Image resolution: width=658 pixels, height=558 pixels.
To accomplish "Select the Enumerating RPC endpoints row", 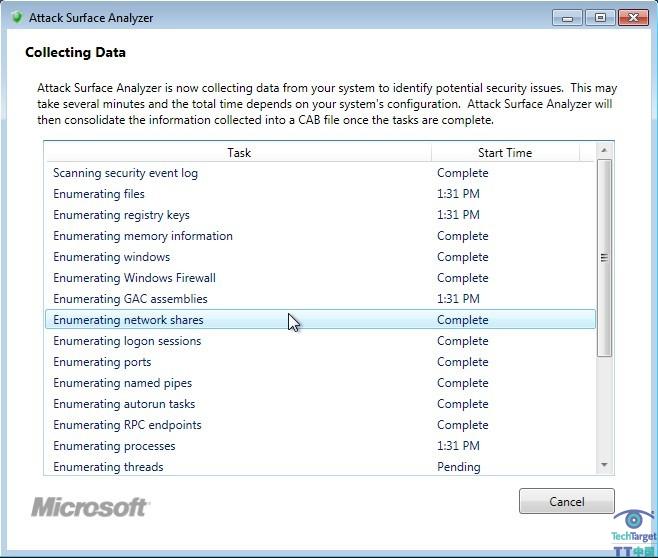I will pos(320,425).
